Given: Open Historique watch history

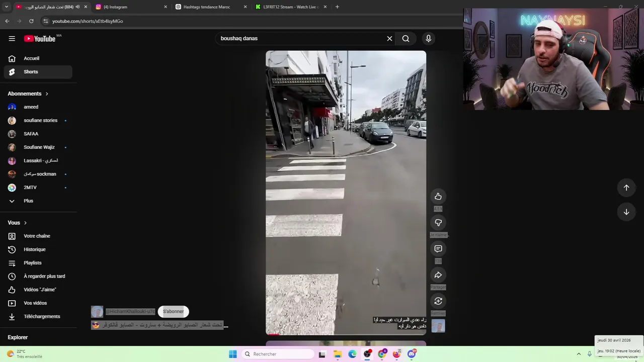Looking at the screenshot, I should click(38, 249).
